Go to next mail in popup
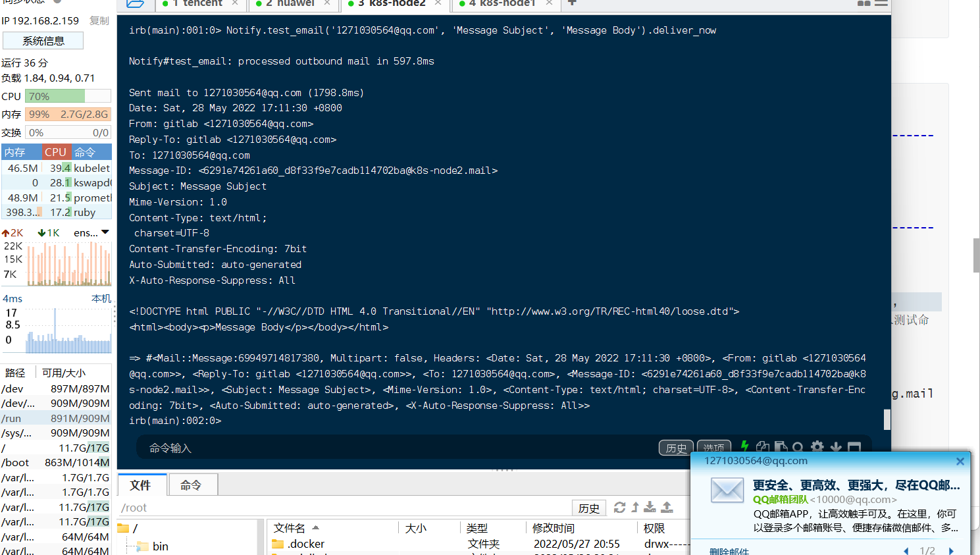Viewport: 980px width, 555px height. tap(951, 551)
